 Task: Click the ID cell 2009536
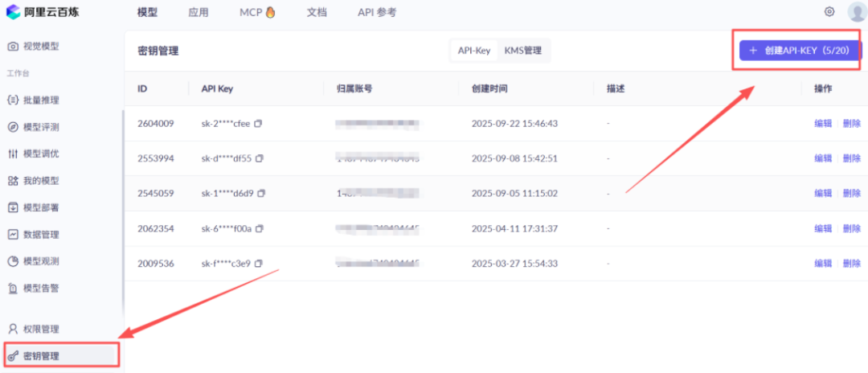point(156,263)
